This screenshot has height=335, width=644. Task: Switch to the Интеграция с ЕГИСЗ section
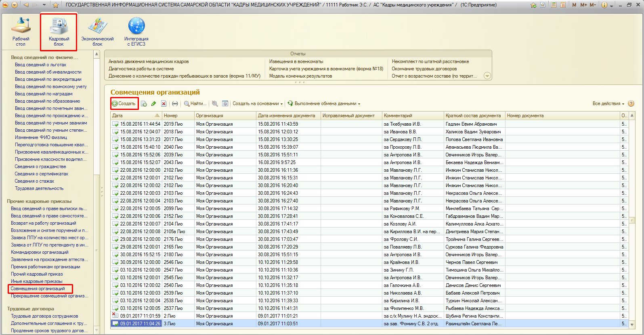click(136, 32)
